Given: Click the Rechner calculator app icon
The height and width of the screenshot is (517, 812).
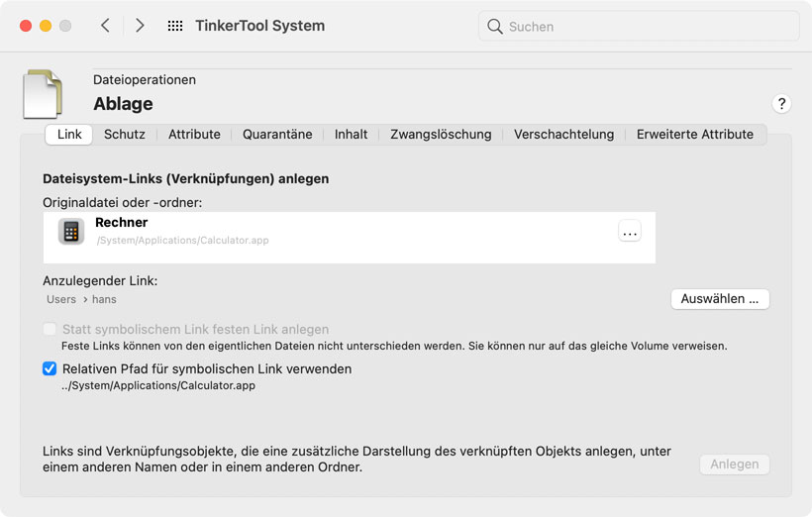Looking at the screenshot, I should point(71,231).
